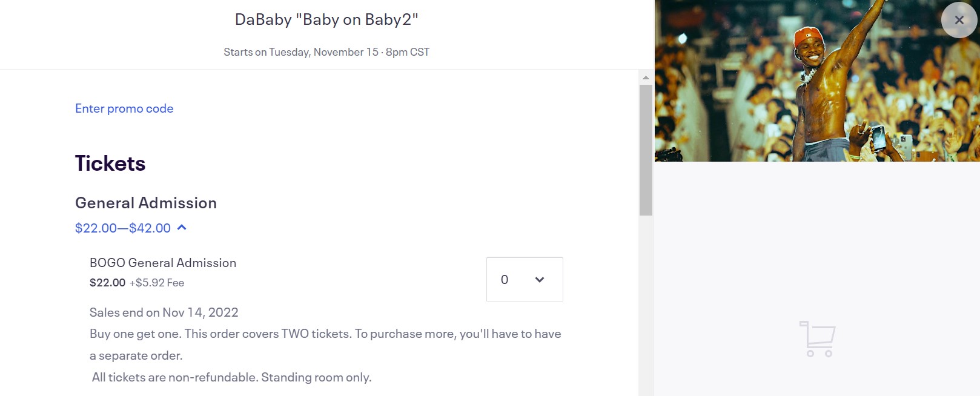Image resolution: width=980 pixels, height=396 pixels.
Task: Click the starts on Tuesday November 15 text
Action: click(x=326, y=52)
